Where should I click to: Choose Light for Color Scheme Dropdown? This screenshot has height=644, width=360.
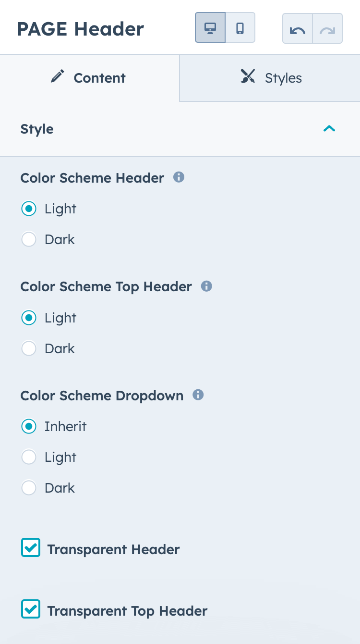(x=29, y=457)
